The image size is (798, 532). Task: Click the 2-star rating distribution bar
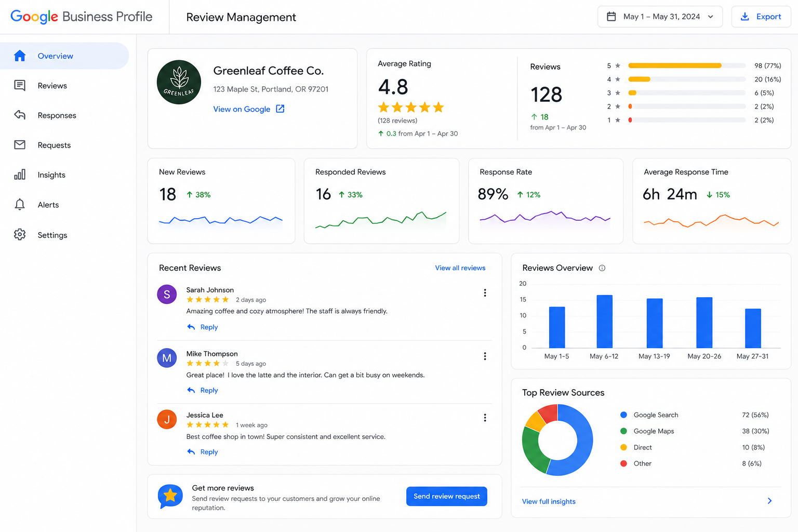click(687, 106)
